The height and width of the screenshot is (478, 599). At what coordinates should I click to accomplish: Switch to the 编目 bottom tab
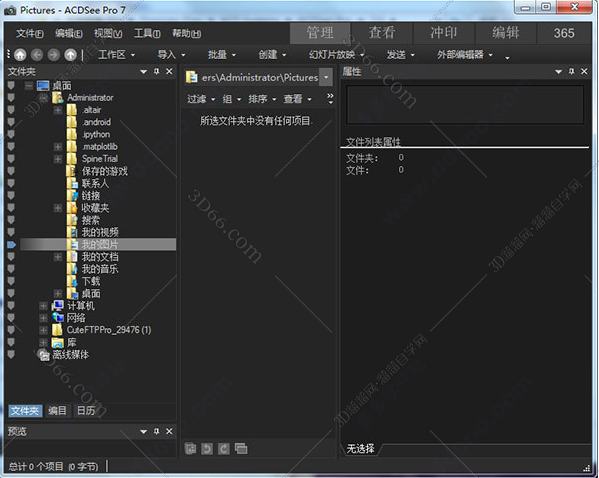coord(57,411)
